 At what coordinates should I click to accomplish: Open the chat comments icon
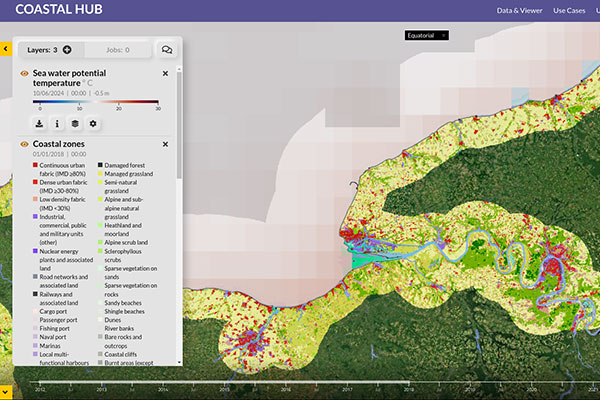pyautogui.click(x=167, y=49)
